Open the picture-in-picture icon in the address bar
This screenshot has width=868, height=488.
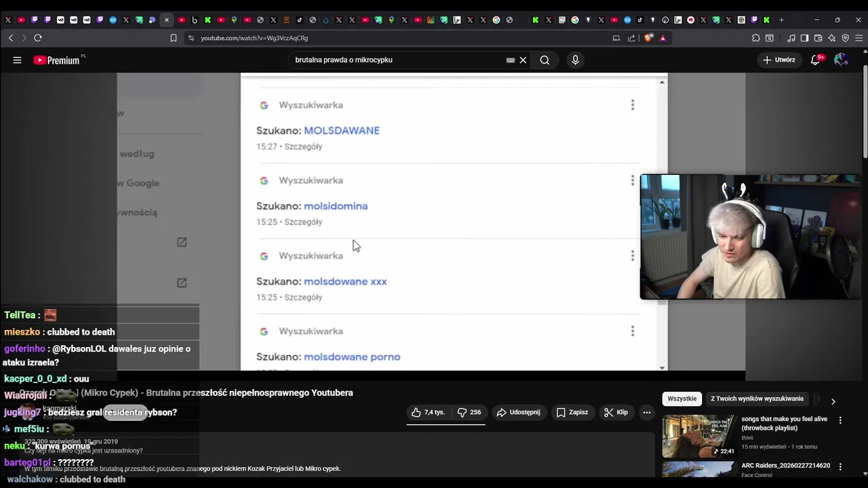(616, 38)
